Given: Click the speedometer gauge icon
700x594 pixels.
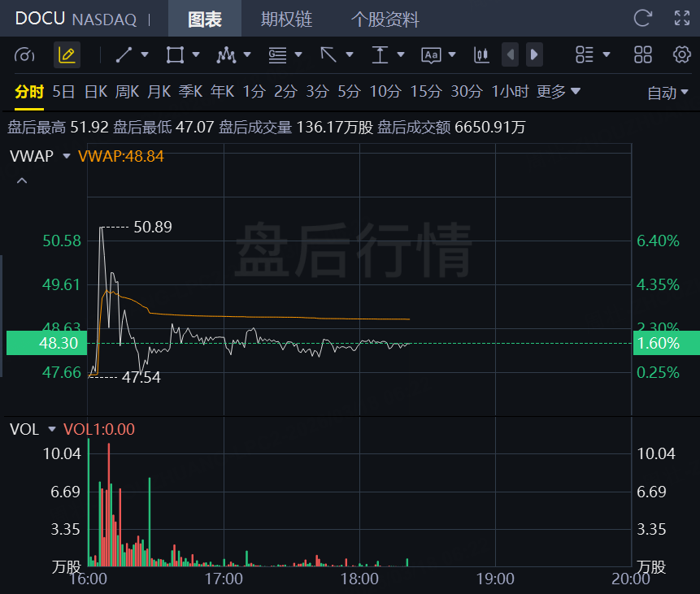Looking at the screenshot, I should (25, 55).
